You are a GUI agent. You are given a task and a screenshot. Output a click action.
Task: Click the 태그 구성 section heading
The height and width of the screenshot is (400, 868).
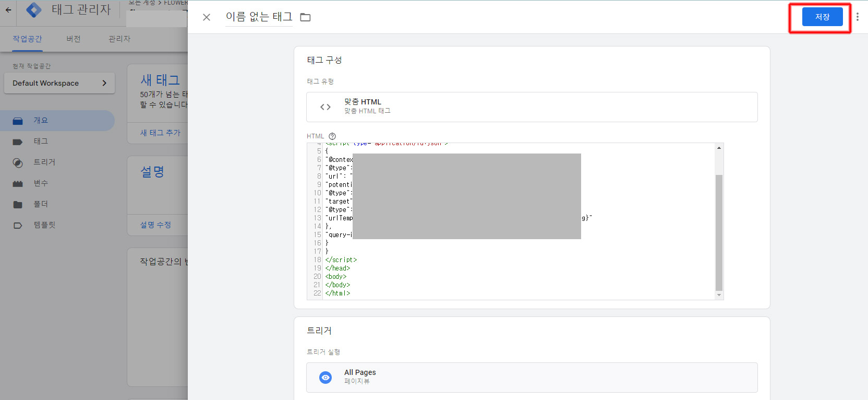[x=324, y=60]
